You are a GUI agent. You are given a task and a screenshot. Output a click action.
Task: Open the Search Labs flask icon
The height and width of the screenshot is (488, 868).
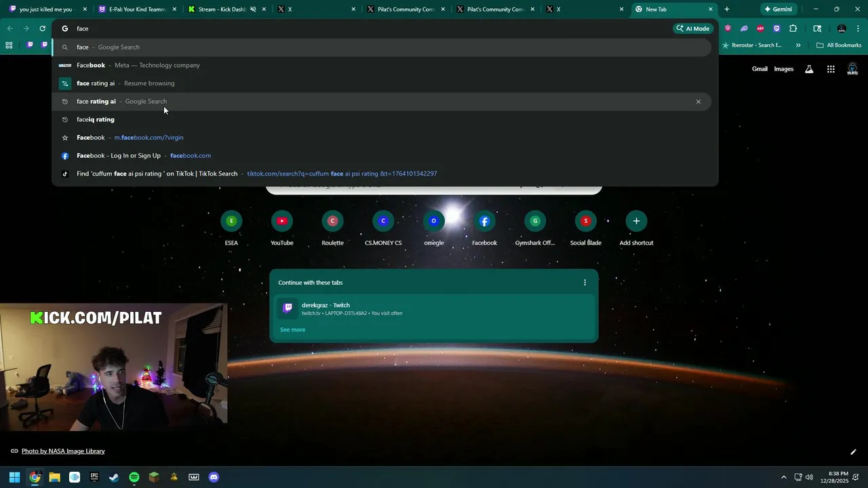(x=809, y=69)
